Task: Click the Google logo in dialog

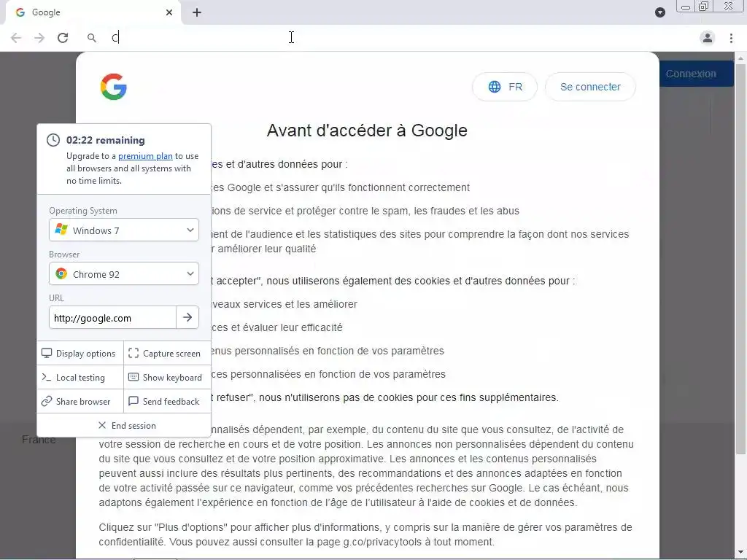Action: click(x=113, y=87)
